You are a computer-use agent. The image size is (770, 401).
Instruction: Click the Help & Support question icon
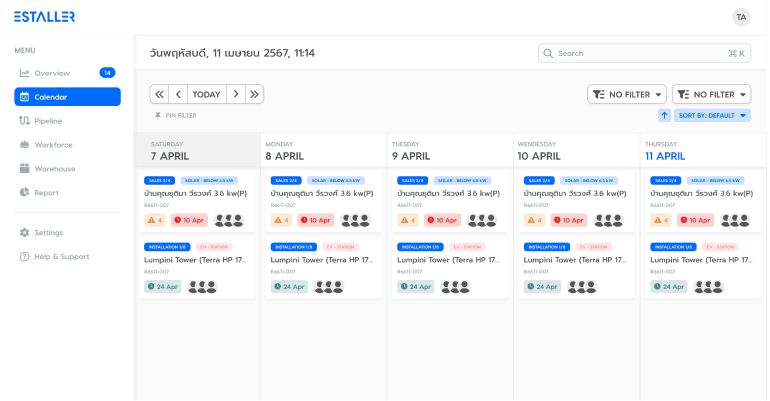(x=25, y=257)
